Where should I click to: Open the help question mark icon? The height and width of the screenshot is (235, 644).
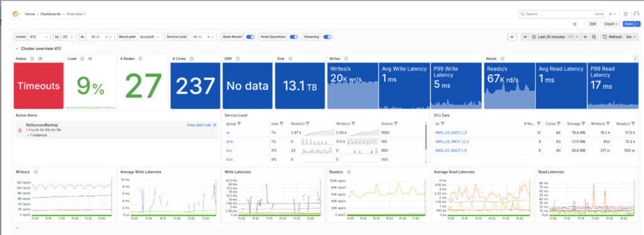[x=626, y=14]
